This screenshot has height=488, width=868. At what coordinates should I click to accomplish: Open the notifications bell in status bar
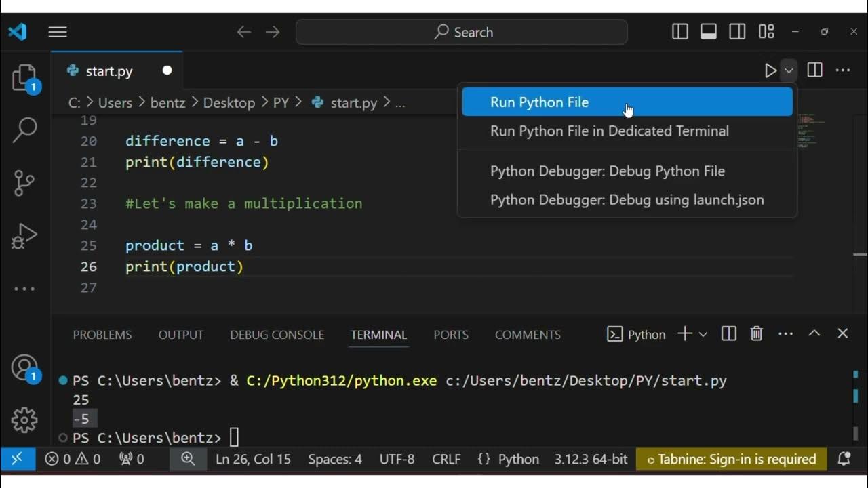tap(844, 459)
